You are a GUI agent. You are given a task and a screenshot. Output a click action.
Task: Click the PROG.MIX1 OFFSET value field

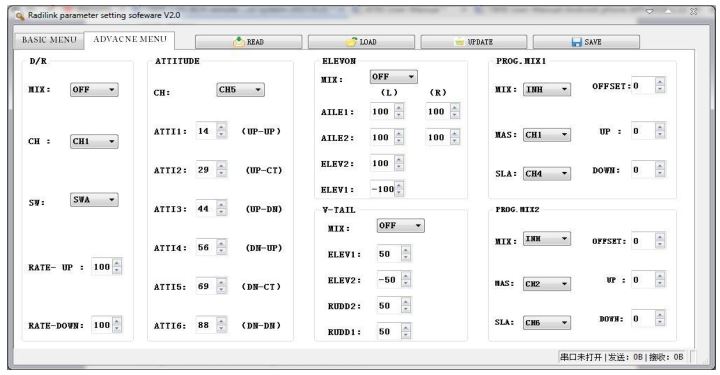tap(644, 85)
